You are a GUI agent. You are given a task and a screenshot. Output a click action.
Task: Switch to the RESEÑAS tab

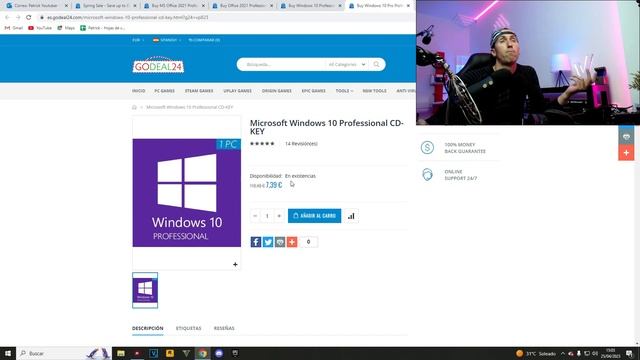coord(224,328)
